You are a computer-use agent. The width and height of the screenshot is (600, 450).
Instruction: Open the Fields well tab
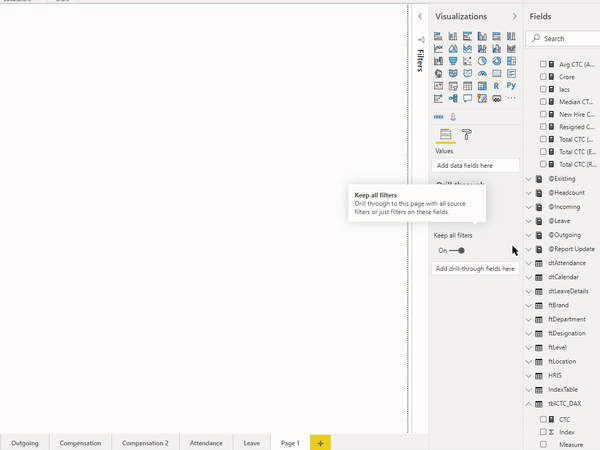point(446,135)
